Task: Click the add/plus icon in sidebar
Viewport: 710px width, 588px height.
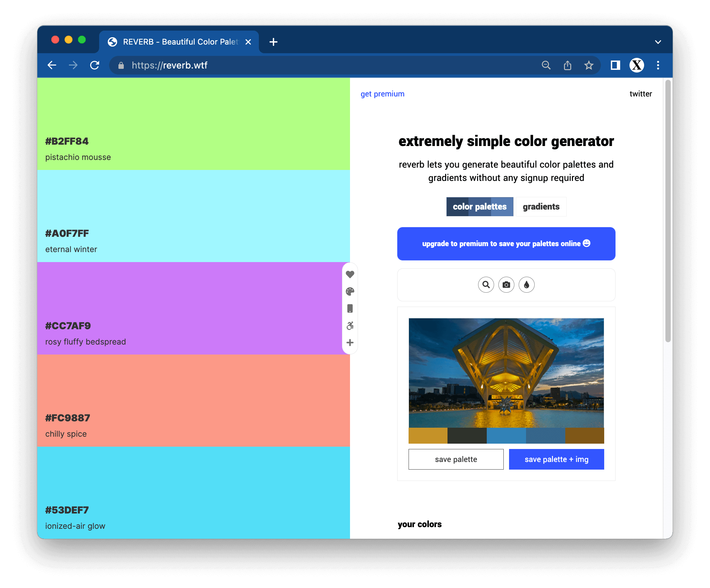Action: tap(350, 342)
